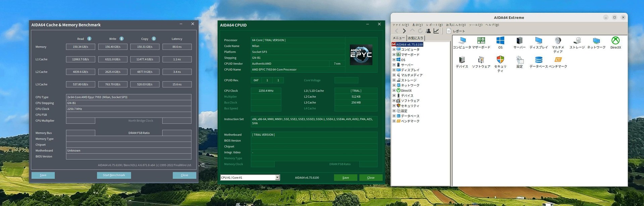Expand the マルチメディア tree node

394,75
